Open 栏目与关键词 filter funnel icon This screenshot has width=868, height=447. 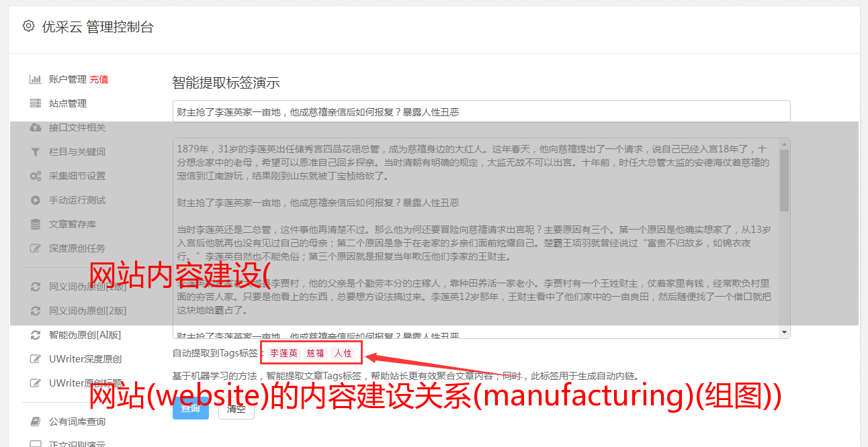pos(36,152)
